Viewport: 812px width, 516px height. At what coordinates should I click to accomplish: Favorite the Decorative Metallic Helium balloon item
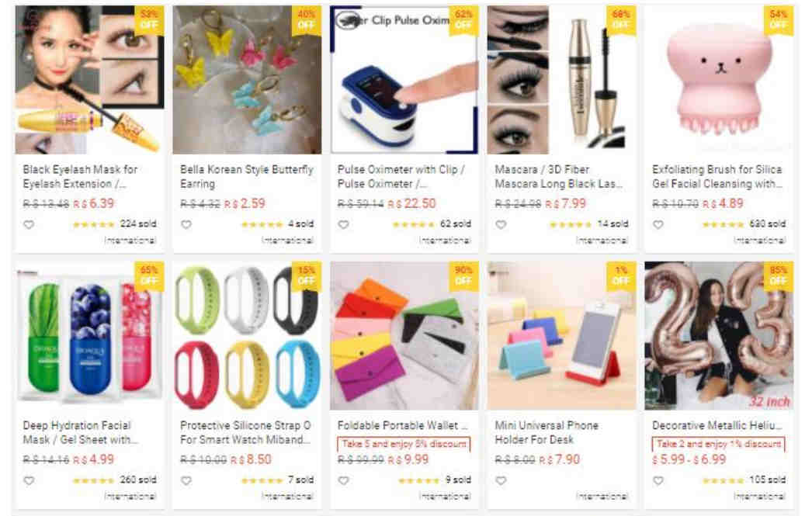(x=658, y=480)
